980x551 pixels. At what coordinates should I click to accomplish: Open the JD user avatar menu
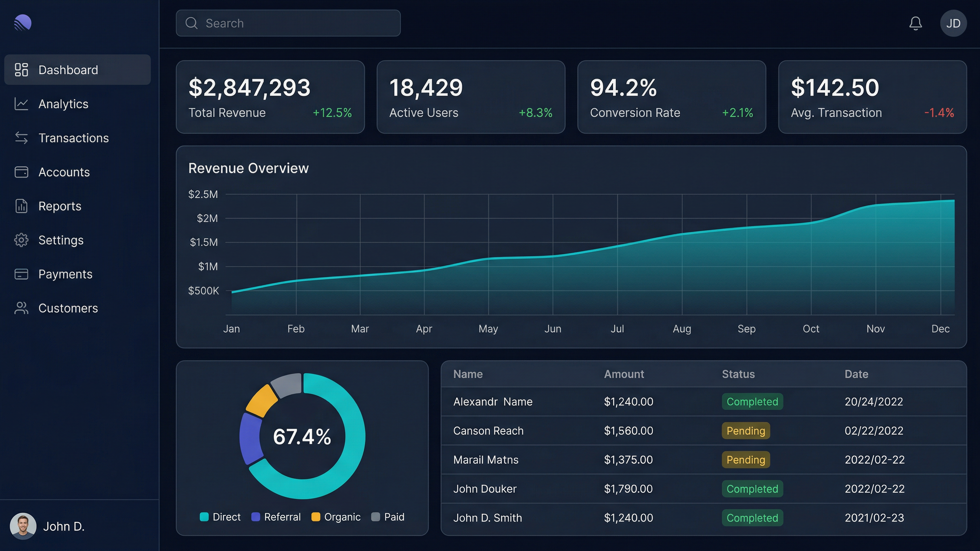pos(953,23)
